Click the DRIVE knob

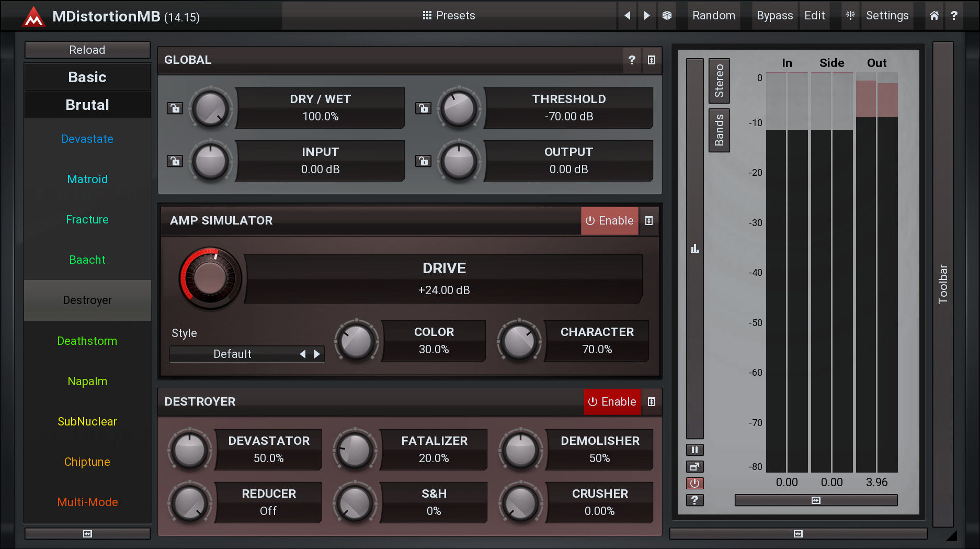210,278
